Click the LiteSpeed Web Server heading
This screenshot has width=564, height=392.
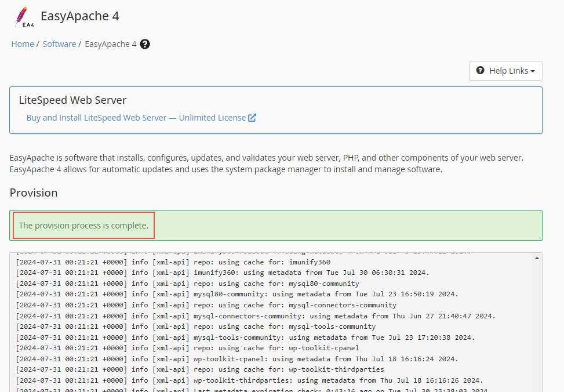pos(72,100)
